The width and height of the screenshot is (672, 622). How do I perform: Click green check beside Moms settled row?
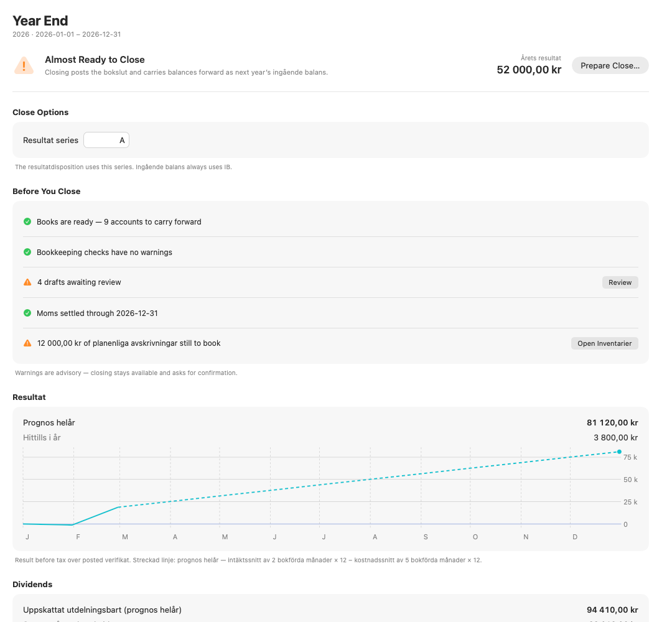[27, 313]
